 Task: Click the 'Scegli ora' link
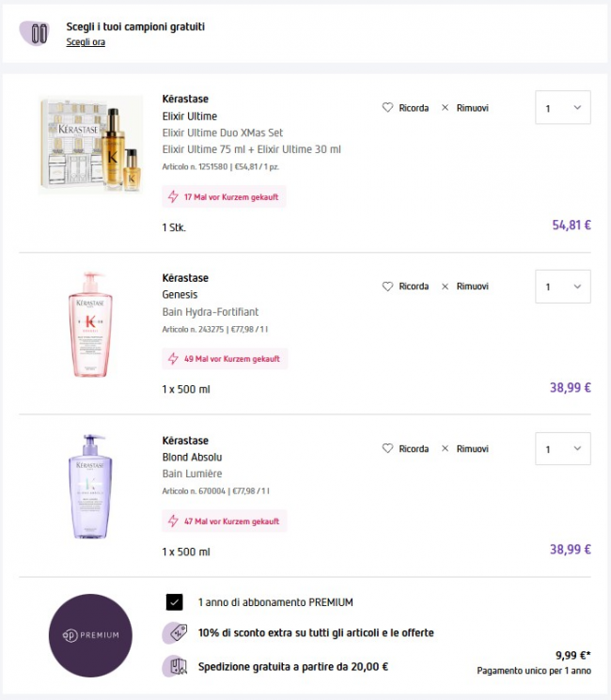pyautogui.click(x=86, y=42)
